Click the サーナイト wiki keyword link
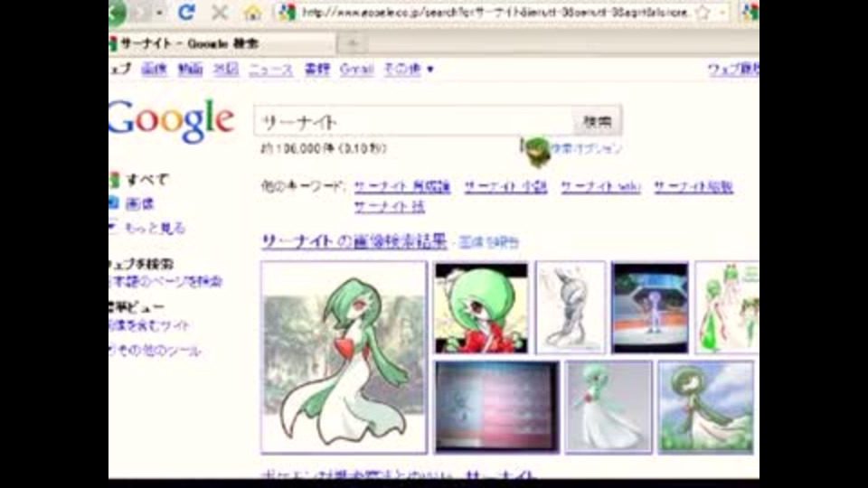This screenshot has width=868, height=488. 600,186
